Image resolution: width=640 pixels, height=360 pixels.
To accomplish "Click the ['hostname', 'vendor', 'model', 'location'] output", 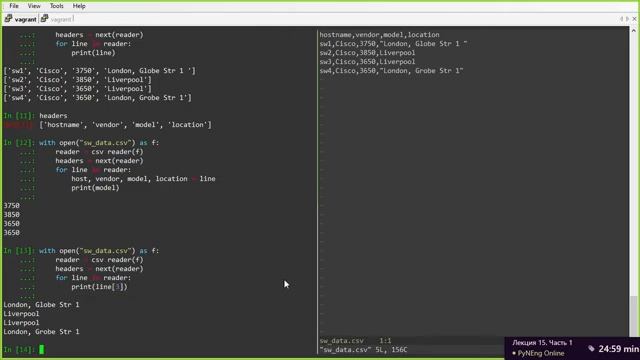I will coord(125,124).
